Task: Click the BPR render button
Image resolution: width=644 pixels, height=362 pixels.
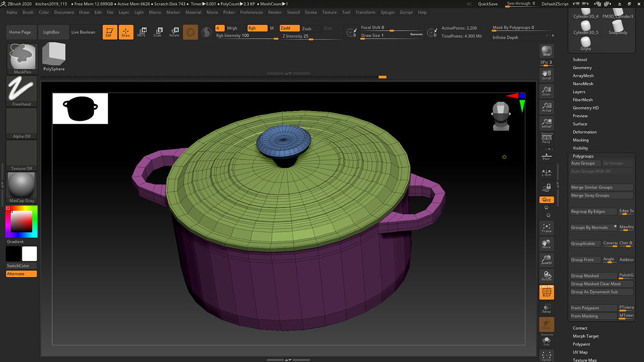Action: point(546,50)
